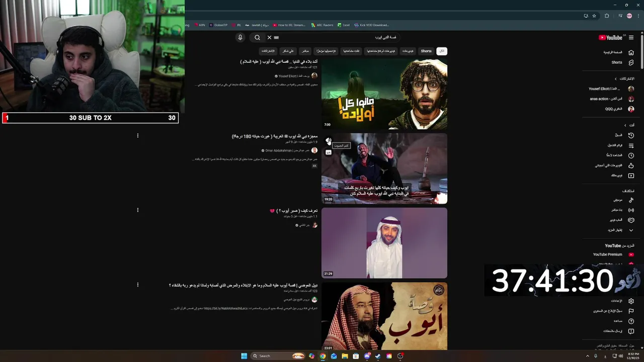Expand the Subscriptions section chevron

615,79
